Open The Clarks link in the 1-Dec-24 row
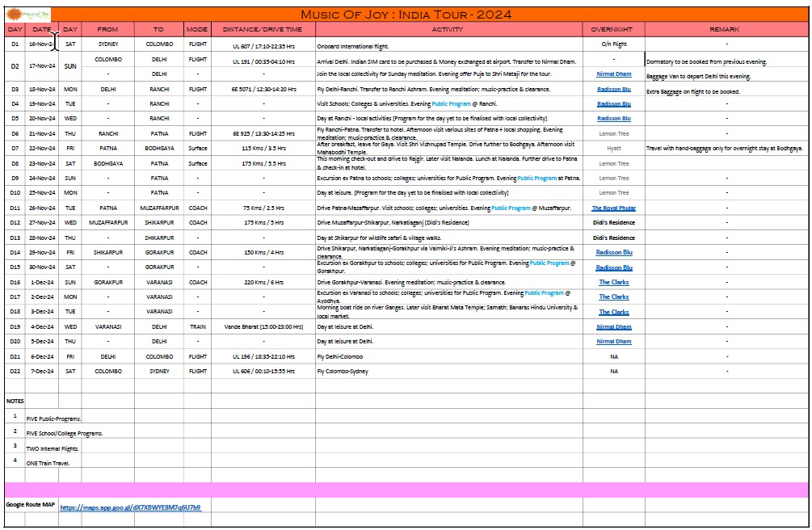This screenshot has height=530, width=812. 614,282
